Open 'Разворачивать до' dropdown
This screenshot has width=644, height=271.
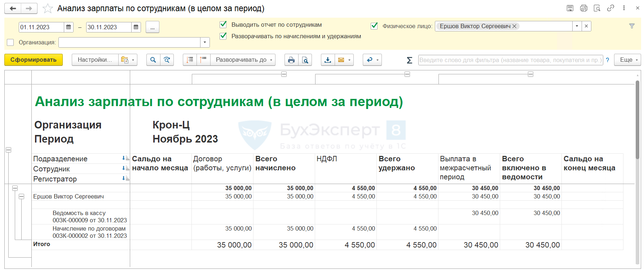(243, 60)
